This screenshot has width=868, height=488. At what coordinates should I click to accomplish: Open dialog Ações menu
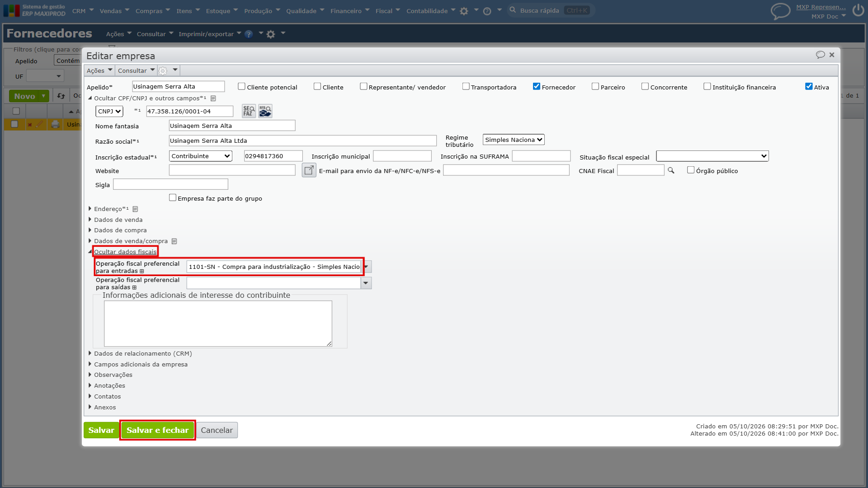pyautogui.click(x=99, y=70)
